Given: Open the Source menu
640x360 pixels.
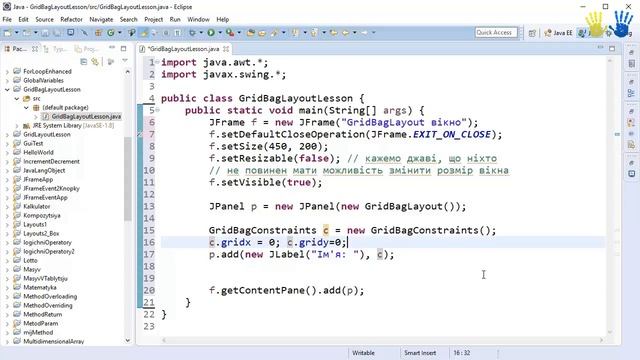Looking at the screenshot, I should (44, 19).
